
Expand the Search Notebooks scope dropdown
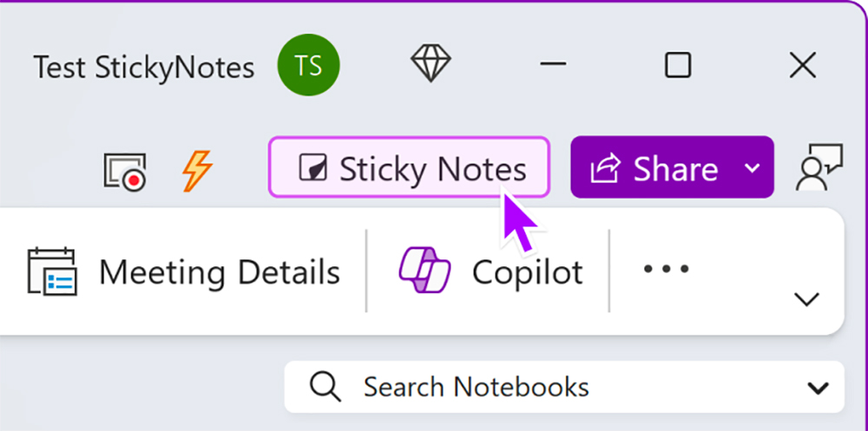click(x=818, y=388)
